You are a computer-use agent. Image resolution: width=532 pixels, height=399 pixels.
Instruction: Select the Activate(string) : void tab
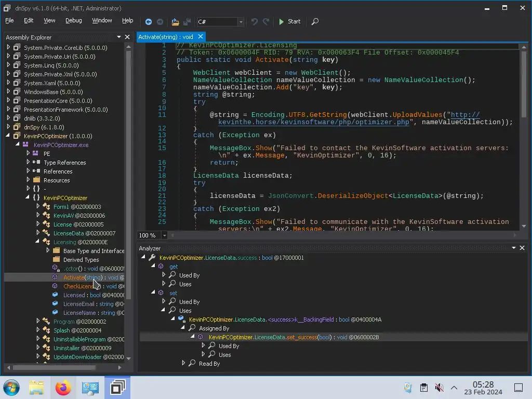[x=166, y=37]
